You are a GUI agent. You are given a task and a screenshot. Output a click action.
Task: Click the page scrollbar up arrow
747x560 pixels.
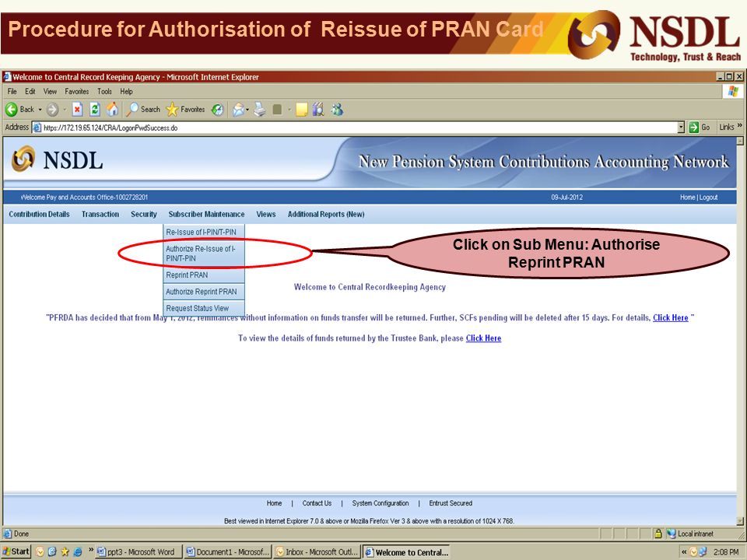pyautogui.click(x=740, y=141)
